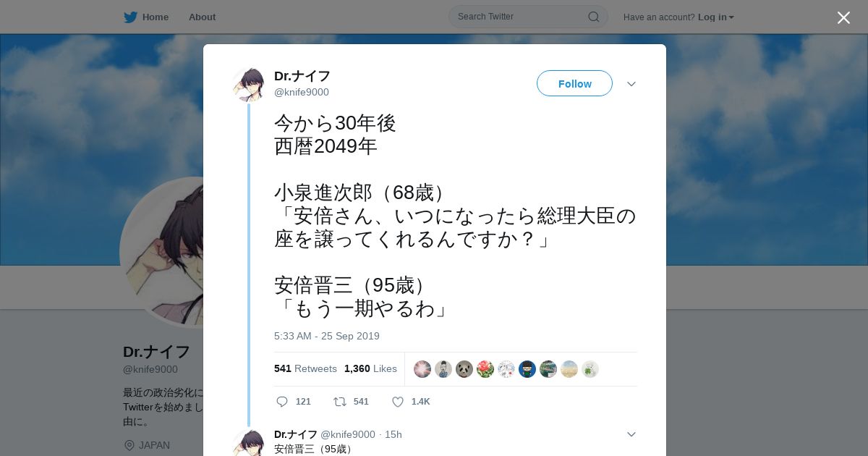Open the Log in dropdown
This screenshot has height=456, width=868.
click(716, 17)
